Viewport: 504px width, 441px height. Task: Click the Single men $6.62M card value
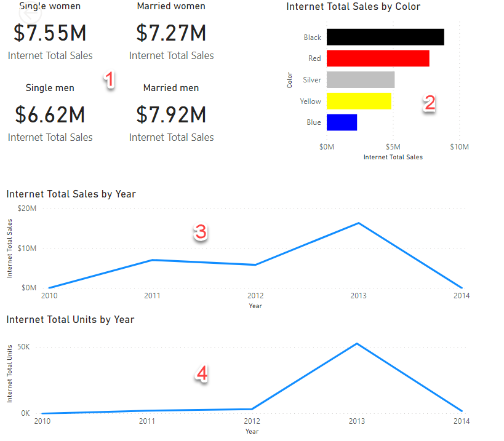50,114
